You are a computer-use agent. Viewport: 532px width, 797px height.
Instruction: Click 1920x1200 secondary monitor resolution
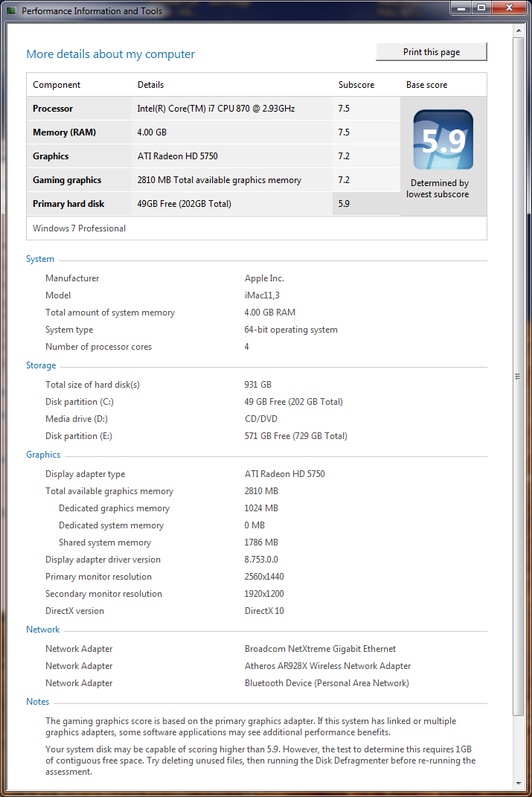click(x=264, y=594)
